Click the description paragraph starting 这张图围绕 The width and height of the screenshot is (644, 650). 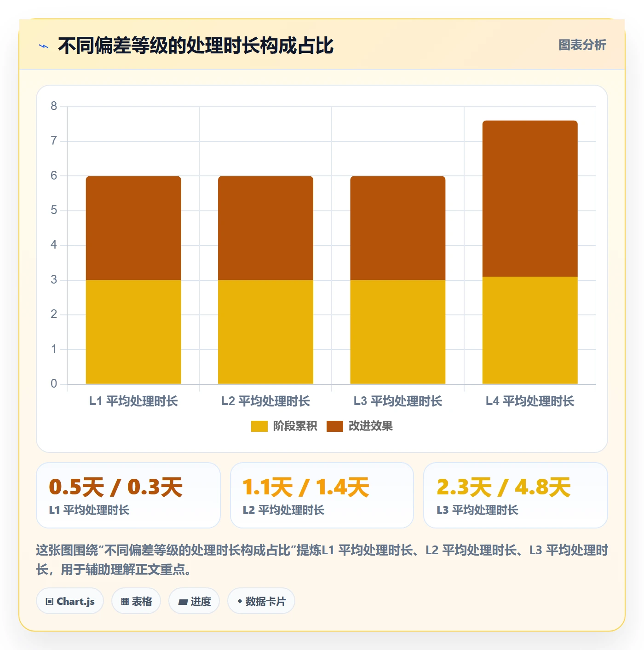point(322,560)
